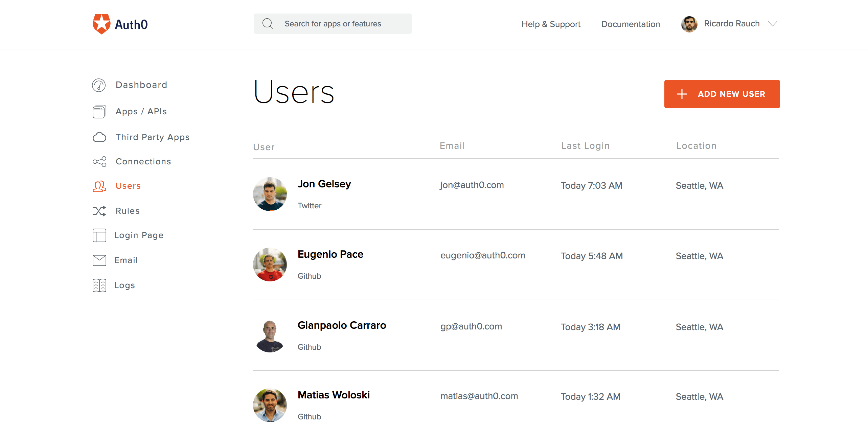Click the Connections network icon
This screenshot has height=439, width=868.
tap(99, 162)
